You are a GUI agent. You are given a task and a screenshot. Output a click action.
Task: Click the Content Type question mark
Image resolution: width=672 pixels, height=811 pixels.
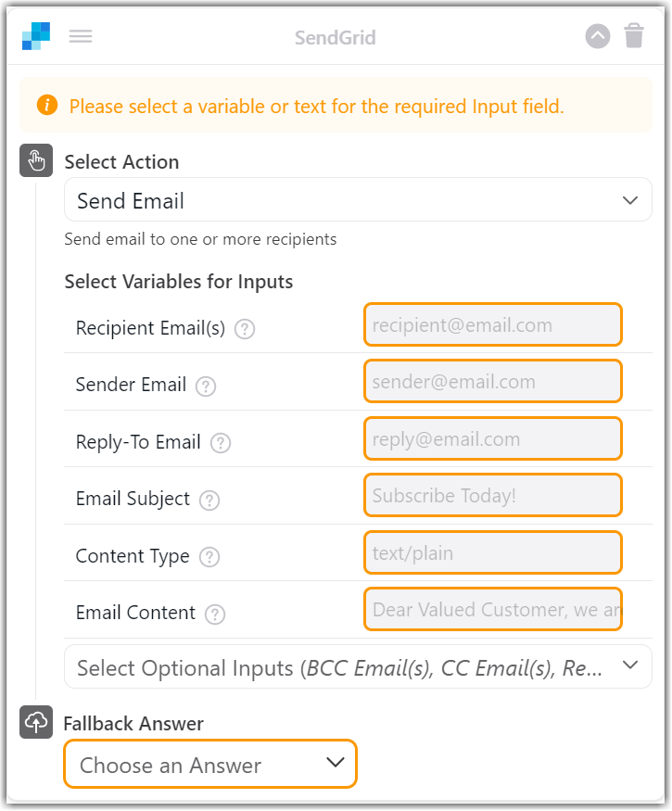pyautogui.click(x=209, y=557)
